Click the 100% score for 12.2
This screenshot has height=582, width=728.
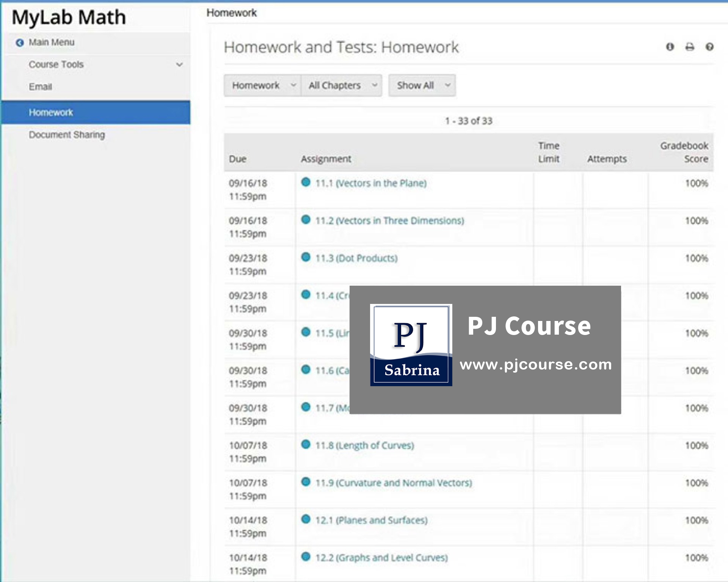697,558
